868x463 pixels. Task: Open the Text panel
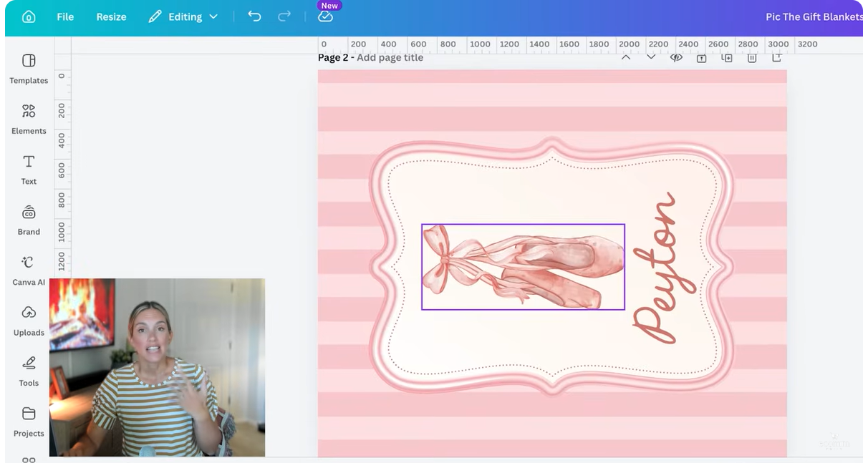pos(29,170)
